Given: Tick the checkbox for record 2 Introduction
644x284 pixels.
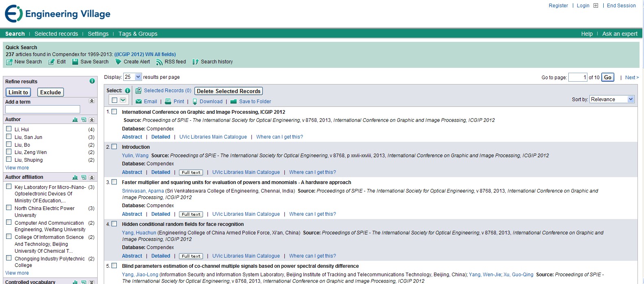Looking at the screenshot, I should tap(114, 147).
